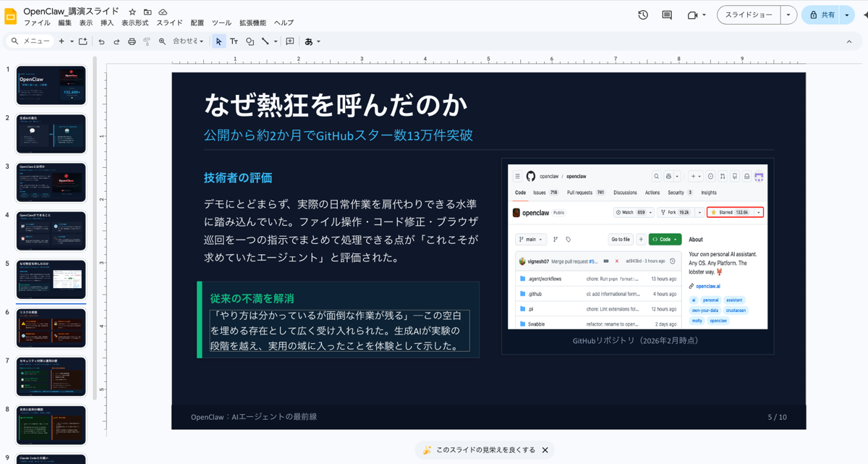Select the paint format tool
The height and width of the screenshot is (464, 868).
point(147,41)
